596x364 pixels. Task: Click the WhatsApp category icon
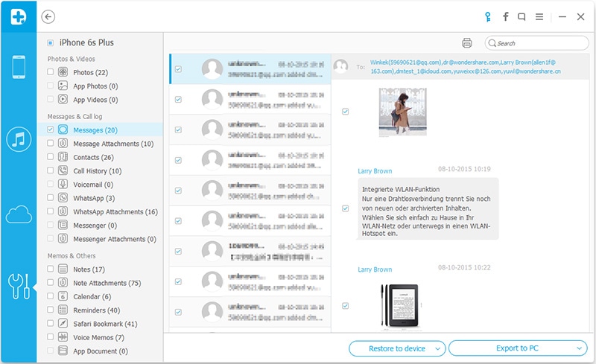(x=63, y=197)
